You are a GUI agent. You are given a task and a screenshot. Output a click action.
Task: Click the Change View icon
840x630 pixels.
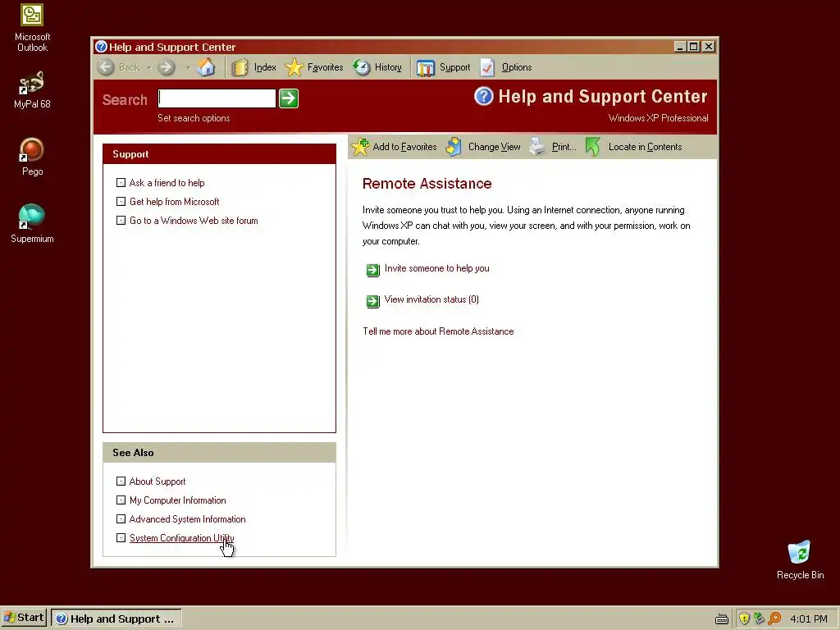pyautogui.click(x=454, y=147)
